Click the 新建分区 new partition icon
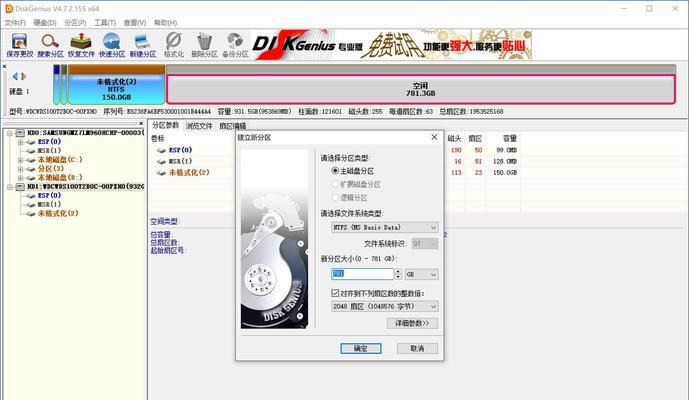This screenshot has width=689, height=400. [142, 45]
